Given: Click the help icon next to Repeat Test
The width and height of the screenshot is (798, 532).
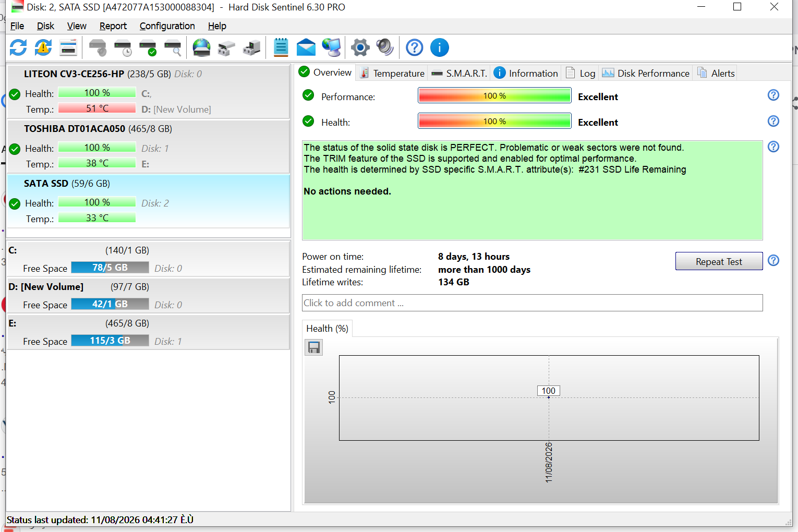Looking at the screenshot, I should coord(773,260).
